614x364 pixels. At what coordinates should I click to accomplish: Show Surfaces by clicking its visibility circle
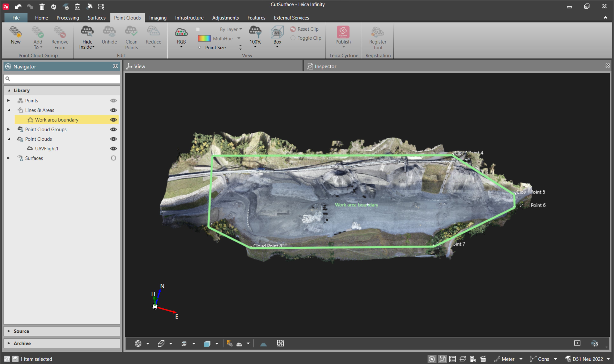point(113,158)
